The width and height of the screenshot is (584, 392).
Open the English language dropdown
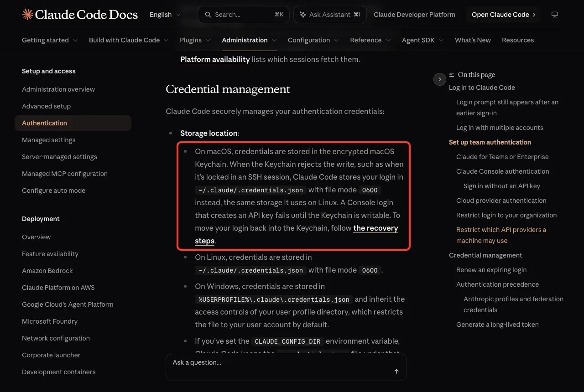click(165, 15)
